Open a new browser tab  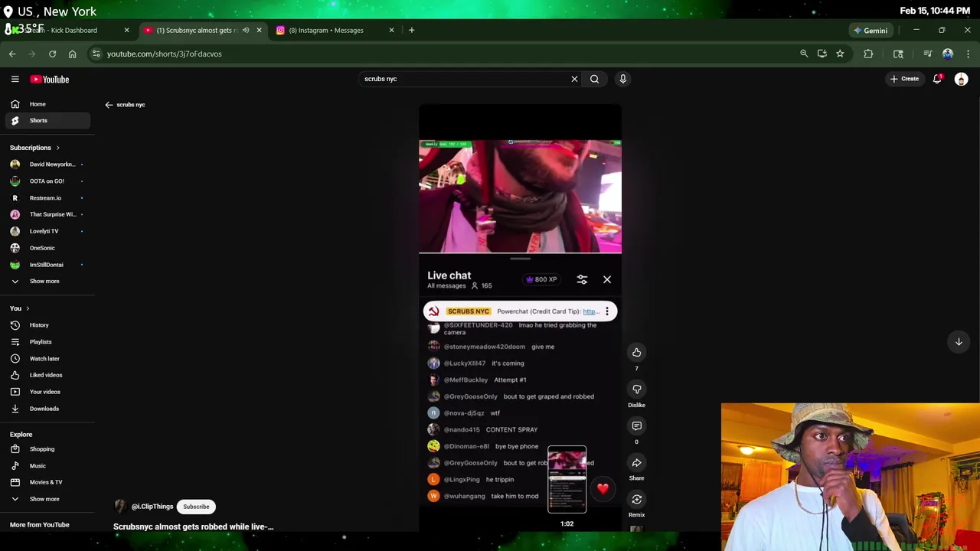point(411,31)
